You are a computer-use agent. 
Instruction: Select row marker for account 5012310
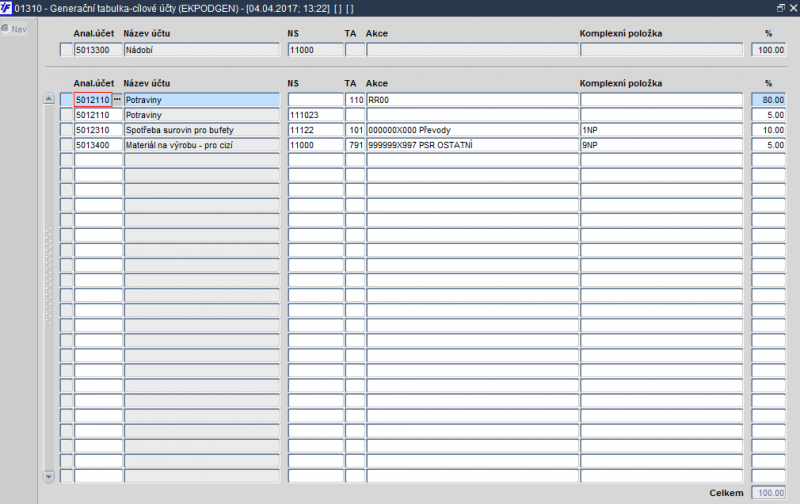point(66,130)
